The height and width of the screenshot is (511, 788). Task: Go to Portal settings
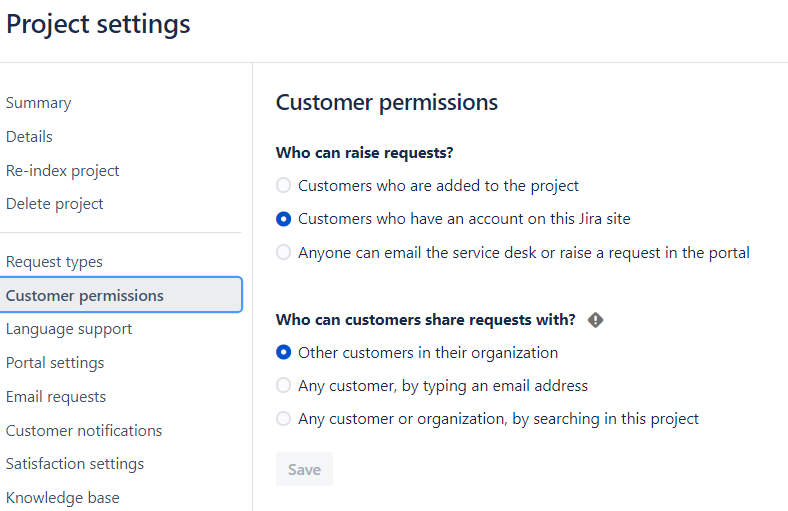tap(55, 362)
